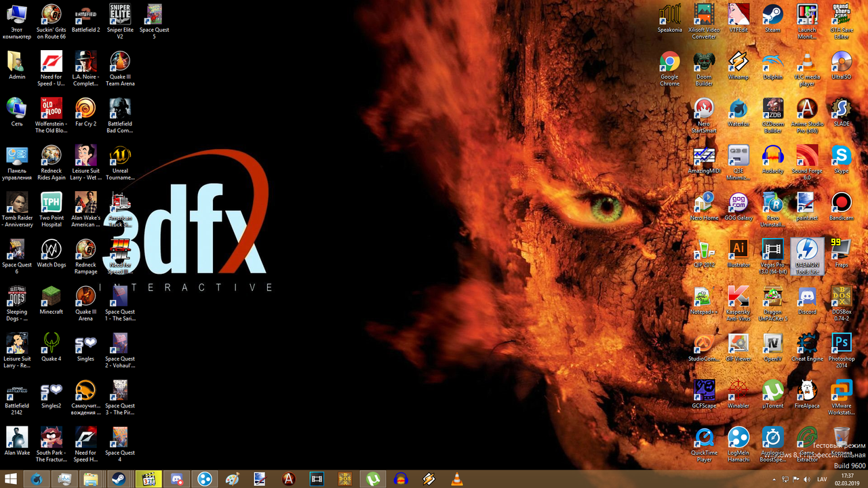The width and height of the screenshot is (868, 488).
Task: Open Cheat Engine desktop shortcut
Action: point(807,346)
